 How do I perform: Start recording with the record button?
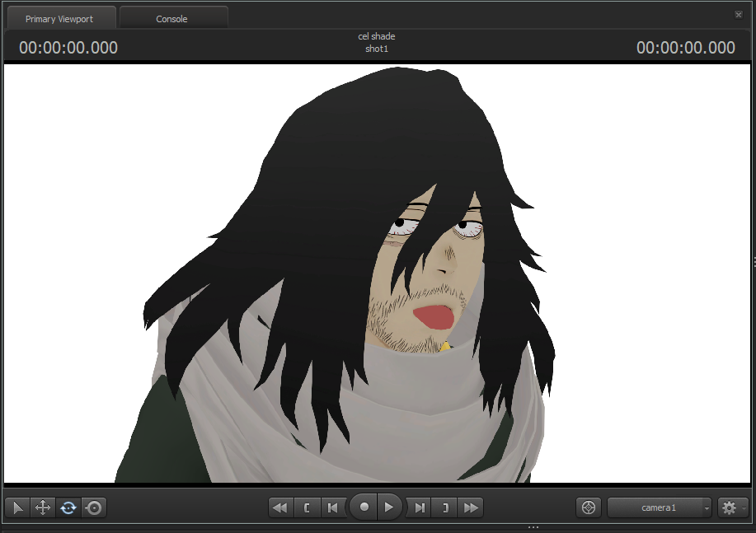[364, 507]
